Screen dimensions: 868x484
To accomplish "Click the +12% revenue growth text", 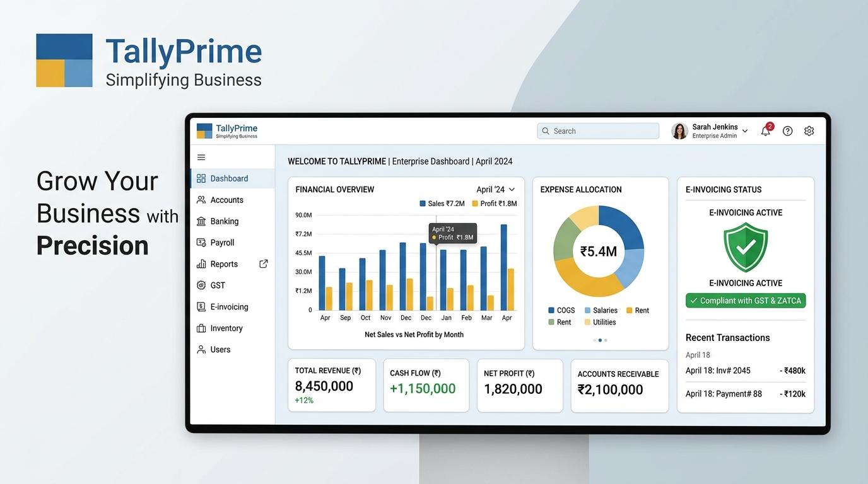I will pyautogui.click(x=304, y=401).
